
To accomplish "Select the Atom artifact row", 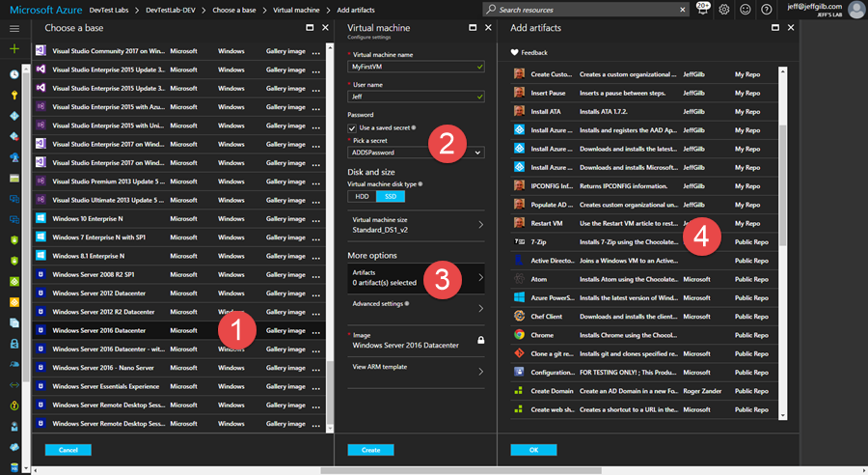I will pyautogui.click(x=644, y=279).
